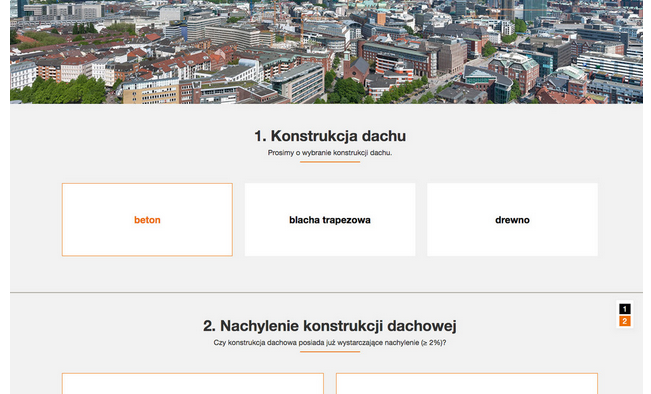Choose the blacha trapezowa option
The height and width of the screenshot is (394, 651).
pos(330,220)
